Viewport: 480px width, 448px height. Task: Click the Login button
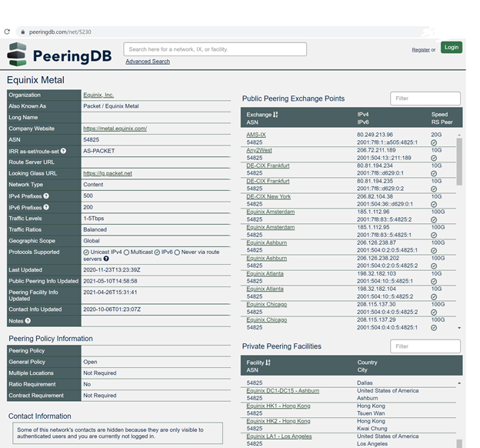452,47
